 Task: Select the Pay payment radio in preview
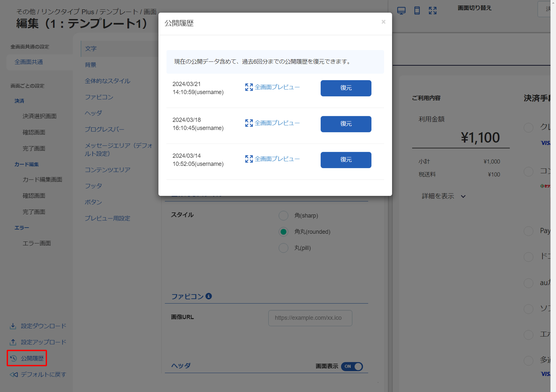pos(528,231)
